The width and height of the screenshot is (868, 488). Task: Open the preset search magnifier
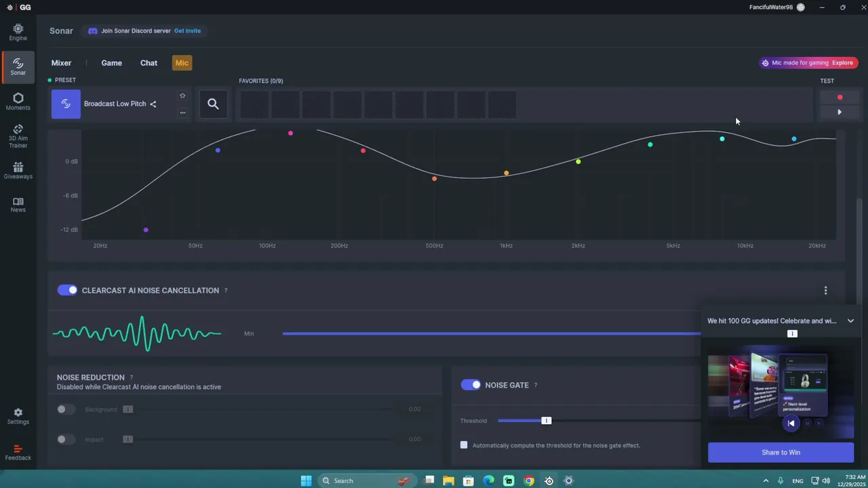[213, 104]
